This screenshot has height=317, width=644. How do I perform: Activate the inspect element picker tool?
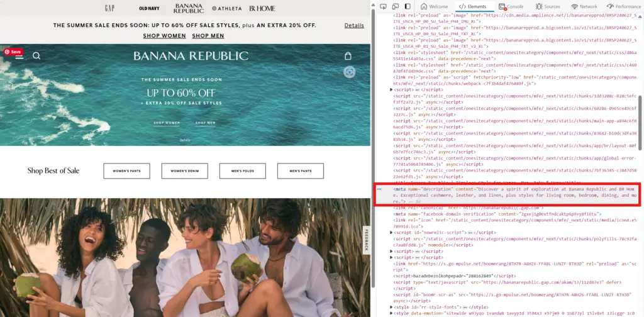(383, 6)
